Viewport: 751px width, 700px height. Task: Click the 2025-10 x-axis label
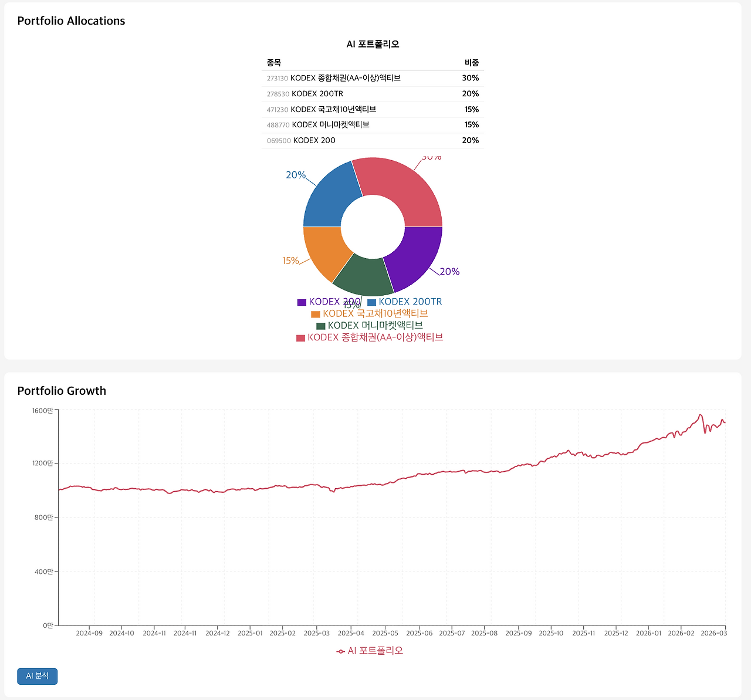tap(551, 634)
